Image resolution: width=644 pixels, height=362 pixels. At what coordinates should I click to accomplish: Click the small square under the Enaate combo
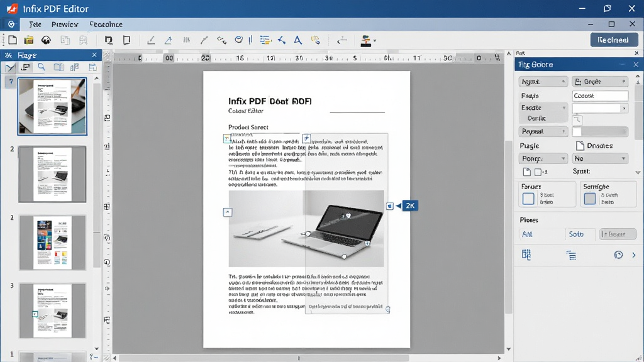pos(577,119)
